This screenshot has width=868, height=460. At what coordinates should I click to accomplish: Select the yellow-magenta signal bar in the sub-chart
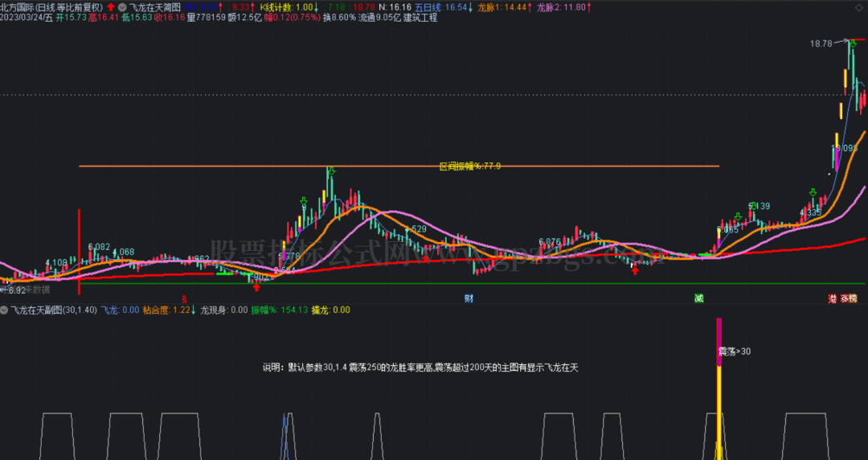click(719, 388)
